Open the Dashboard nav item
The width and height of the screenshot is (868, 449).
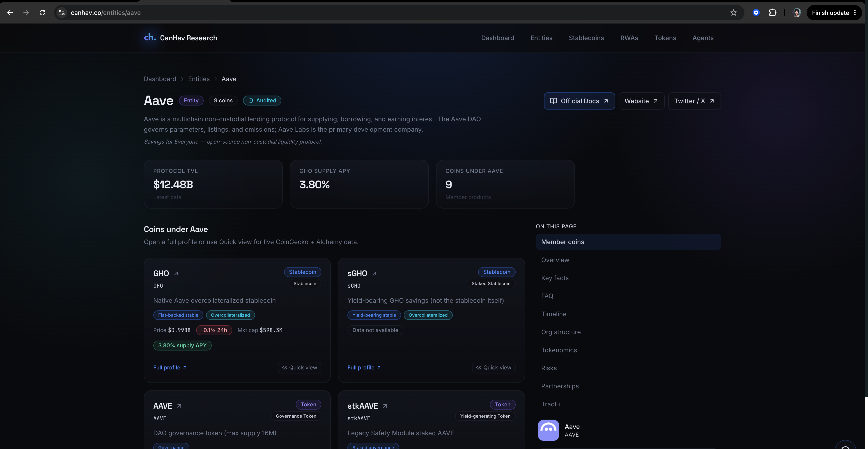click(497, 38)
